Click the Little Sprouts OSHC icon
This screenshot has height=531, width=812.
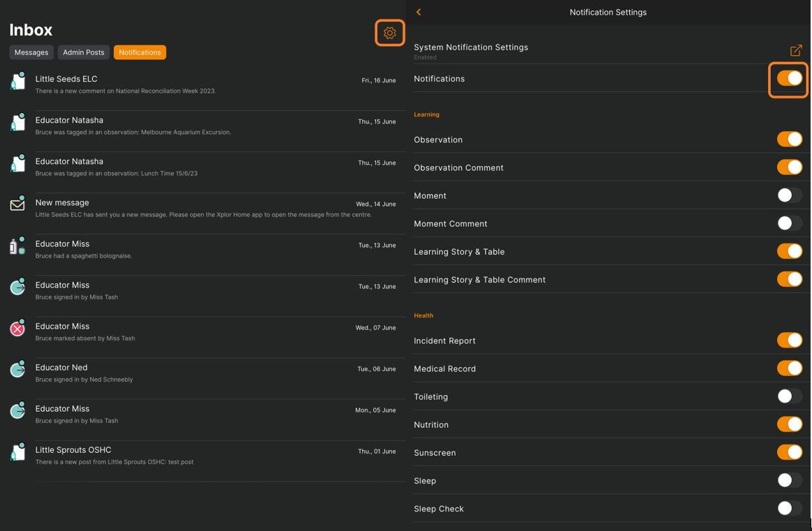click(x=17, y=453)
